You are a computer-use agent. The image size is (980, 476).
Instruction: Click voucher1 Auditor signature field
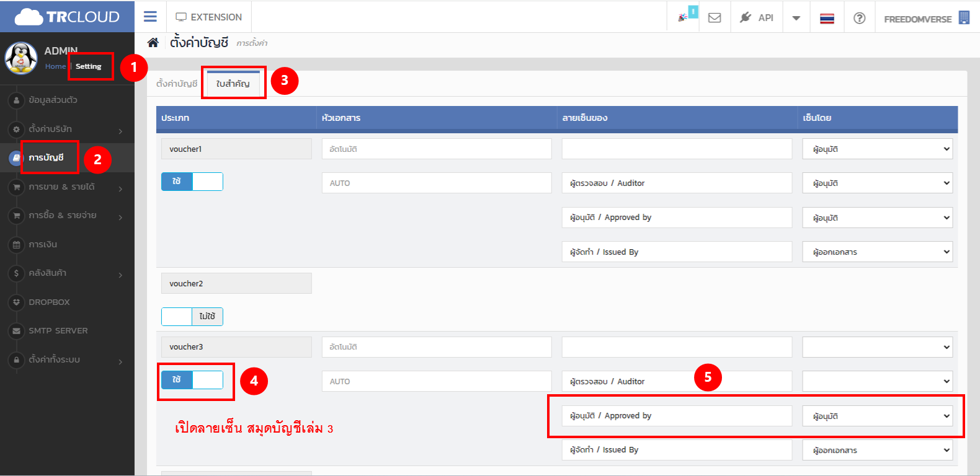[x=677, y=183]
